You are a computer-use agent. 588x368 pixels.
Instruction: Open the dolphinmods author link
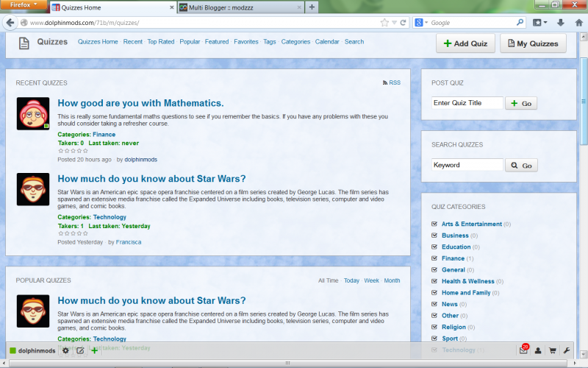click(x=140, y=160)
